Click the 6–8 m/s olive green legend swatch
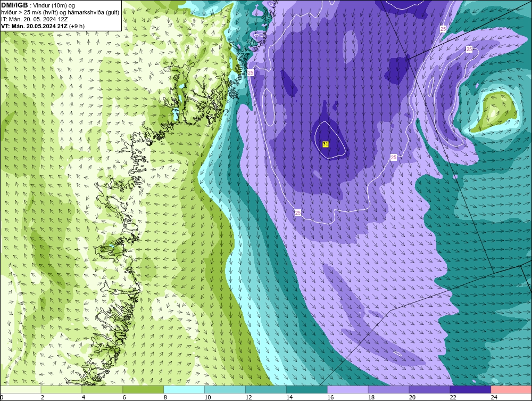The image size is (532, 401). [x=143, y=389]
